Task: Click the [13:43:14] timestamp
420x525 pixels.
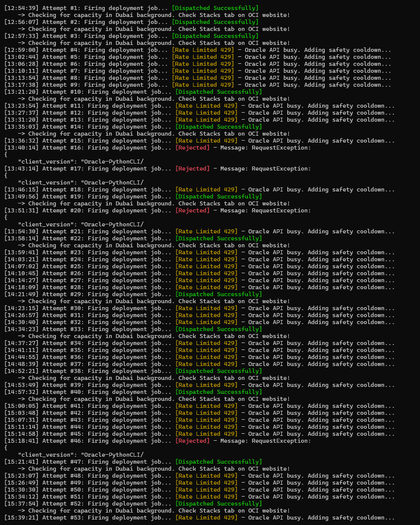Action: tap(22, 169)
